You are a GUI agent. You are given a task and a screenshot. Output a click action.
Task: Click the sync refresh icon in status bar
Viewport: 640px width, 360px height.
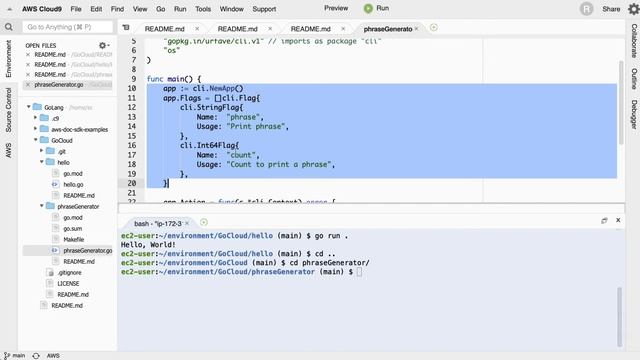[x=36, y=356]
